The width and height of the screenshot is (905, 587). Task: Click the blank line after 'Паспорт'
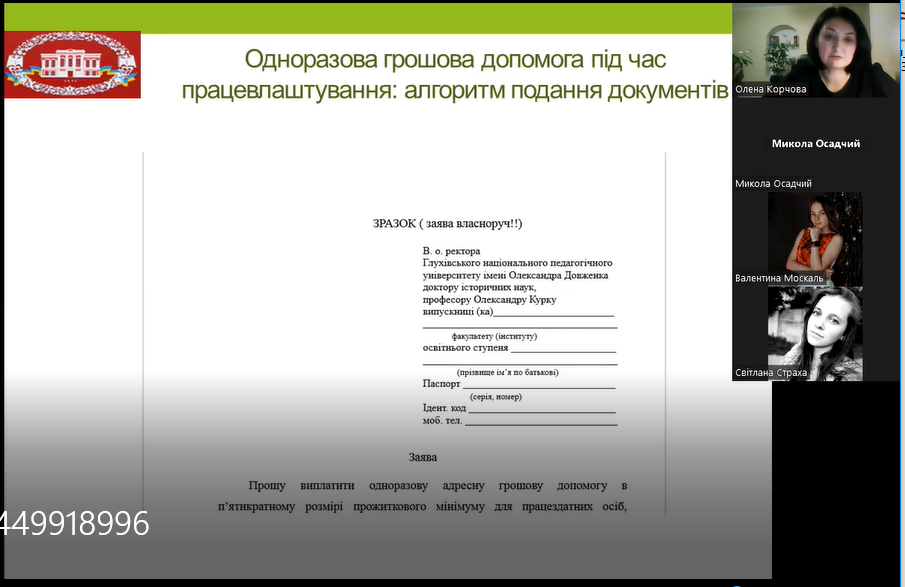click(x=539, y=387)
